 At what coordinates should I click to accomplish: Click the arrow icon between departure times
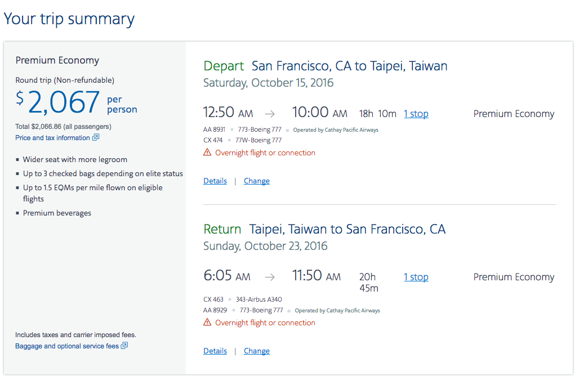pos(270,114)
